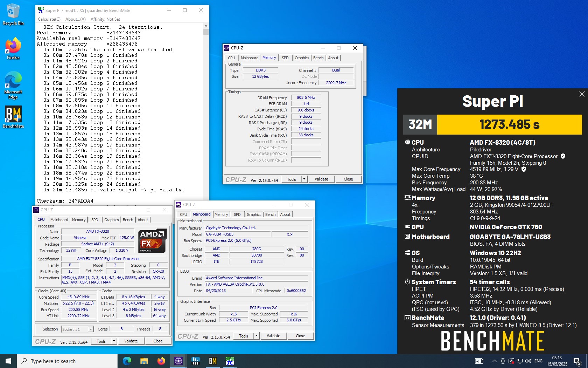Click the CPUID verified shield icon
Screen dimensions: 588x368
(x=563, y=156)
